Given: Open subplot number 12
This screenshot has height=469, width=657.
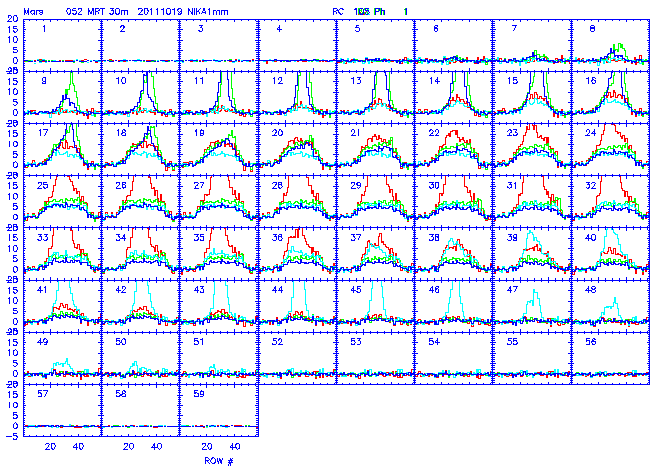Looking at the screenshot, I should [x=297, y=96].
